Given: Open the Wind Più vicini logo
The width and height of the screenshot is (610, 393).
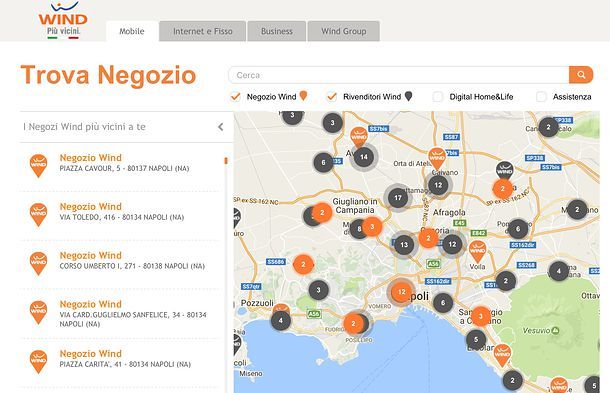Looking at the screenshot, I should point(63,20).
